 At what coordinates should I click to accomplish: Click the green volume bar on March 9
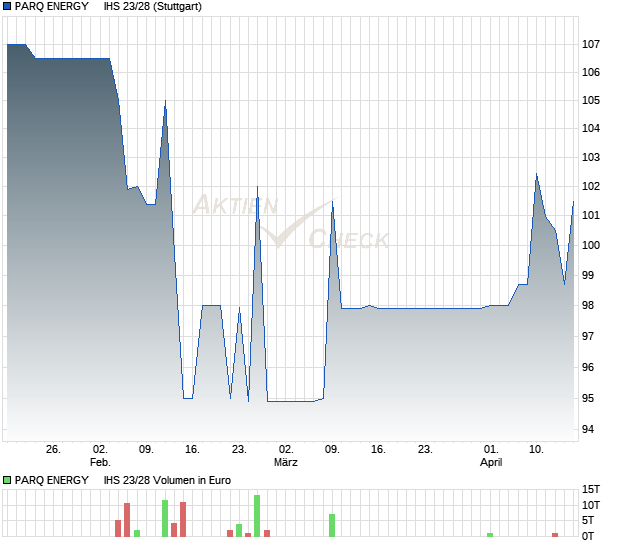pos(332,525)
